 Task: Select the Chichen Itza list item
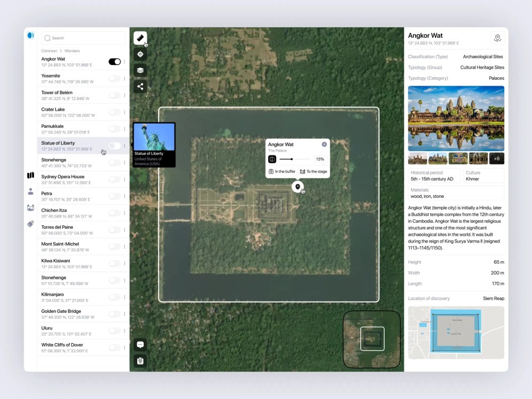click(x=83, y=213)
